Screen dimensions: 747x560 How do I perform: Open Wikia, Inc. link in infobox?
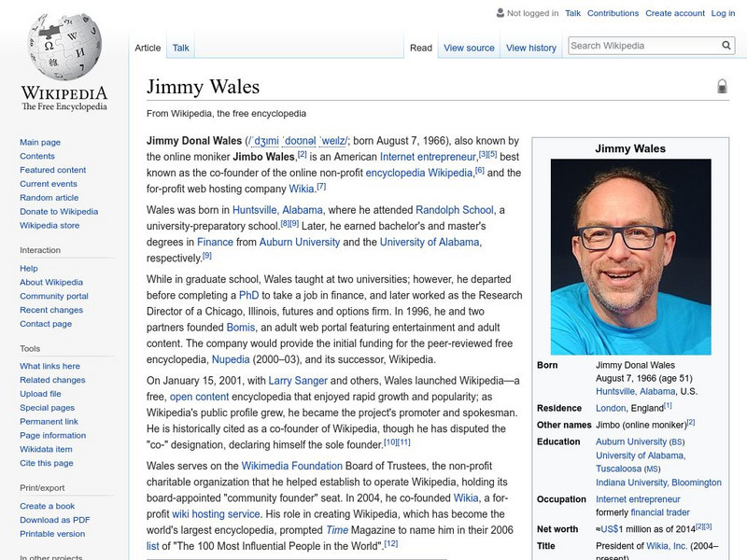point(667,546)
